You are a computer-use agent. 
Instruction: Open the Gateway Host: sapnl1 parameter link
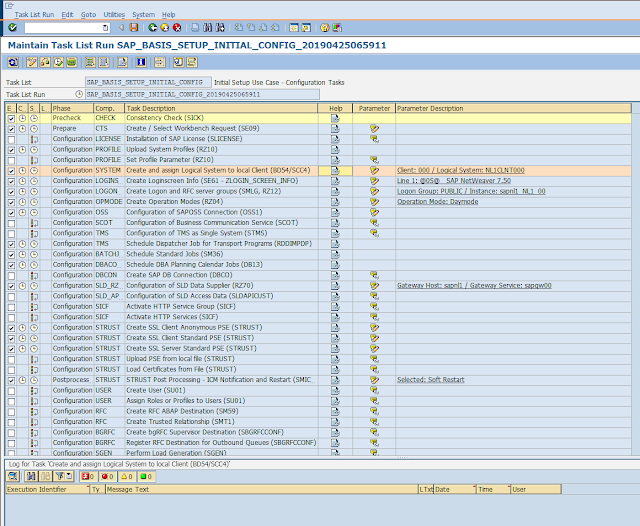(474, 285)
